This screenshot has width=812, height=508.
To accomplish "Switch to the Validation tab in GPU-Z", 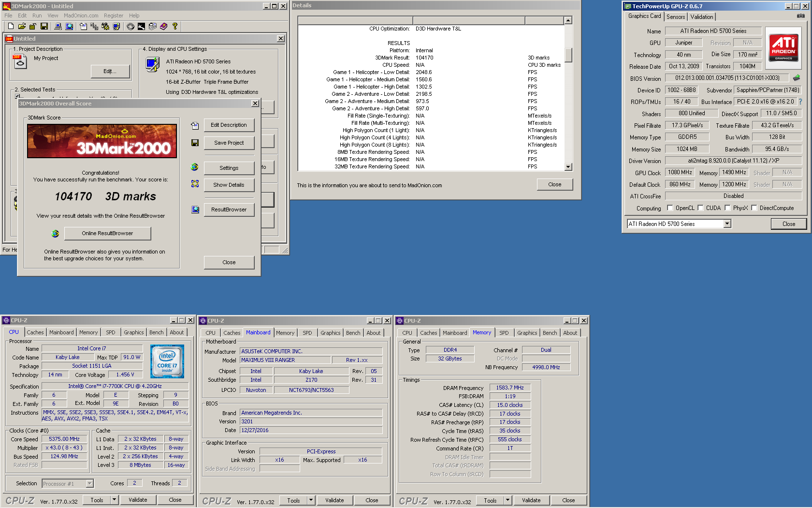I will 702,16.
